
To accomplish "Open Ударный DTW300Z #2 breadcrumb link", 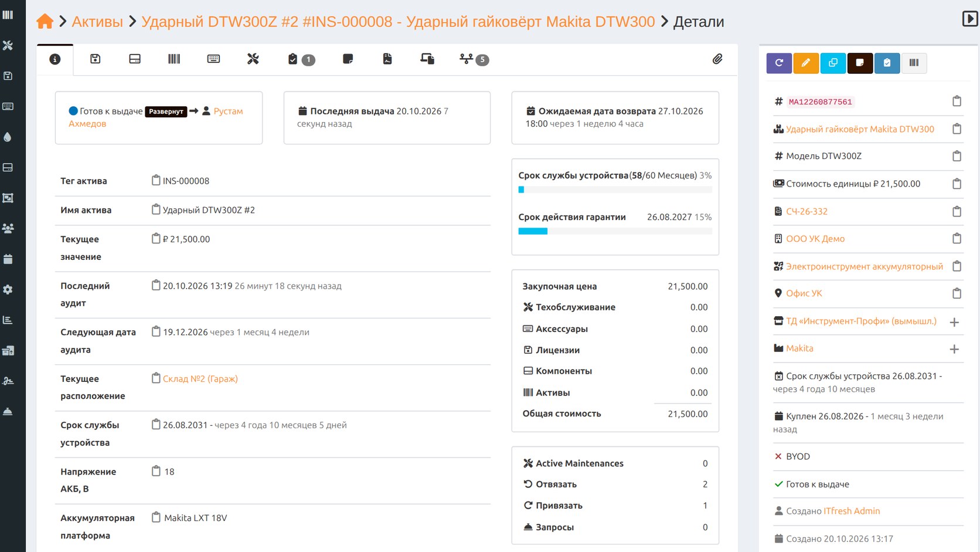I will 398,22.
